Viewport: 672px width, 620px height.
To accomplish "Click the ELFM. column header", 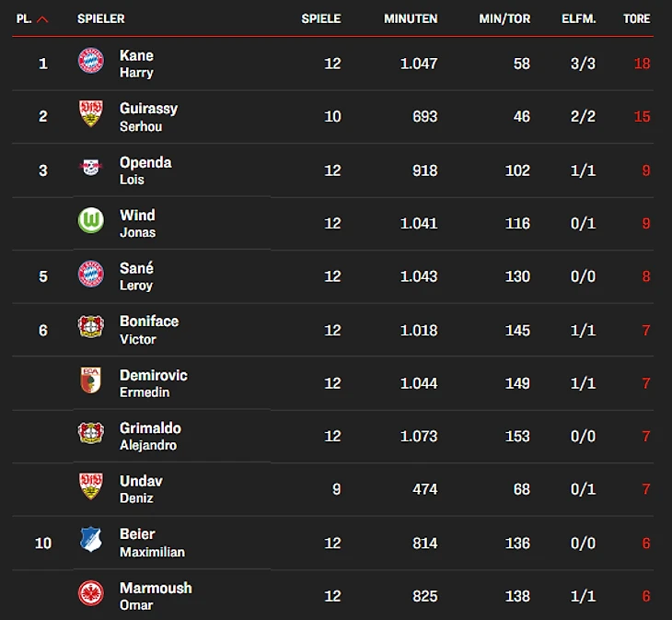I will pos(579,18).
